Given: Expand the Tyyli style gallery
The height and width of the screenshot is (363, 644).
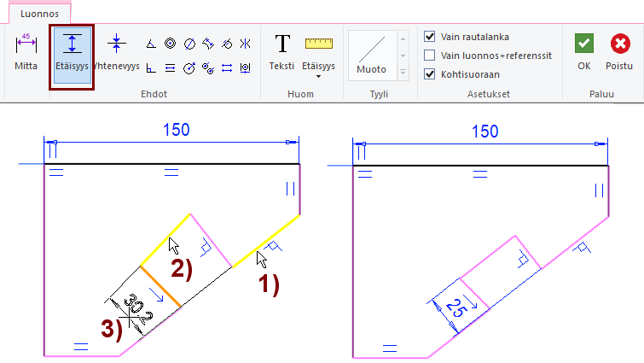Looking at the screenshot, I should tap(403, 73).
